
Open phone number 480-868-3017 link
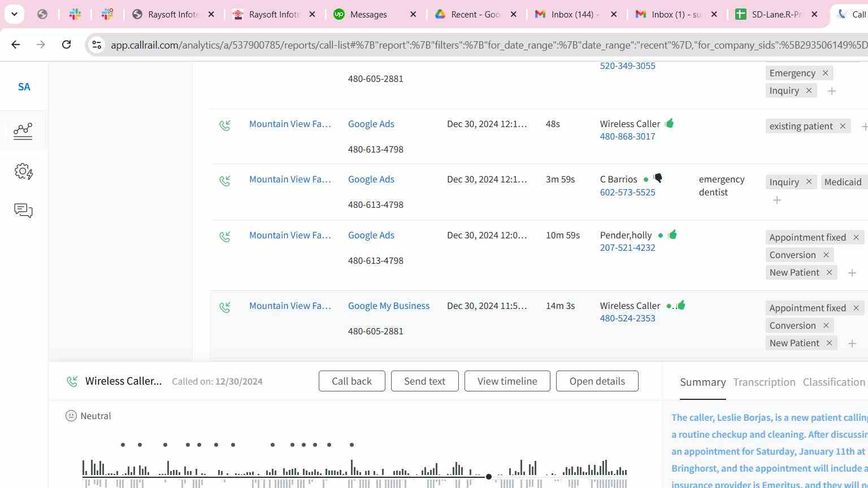coord(628,136)
